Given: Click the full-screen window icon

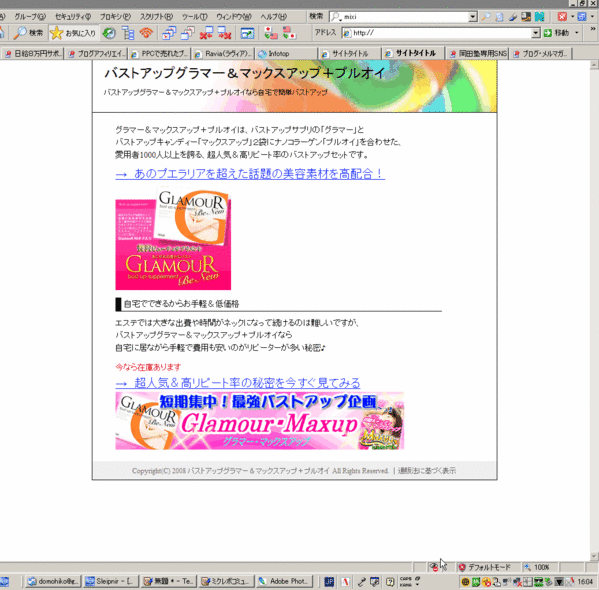Looking at the screenshot, I should (x=247, y=33).
